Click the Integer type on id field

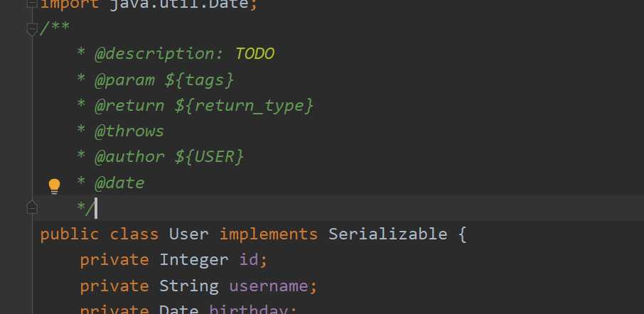189,260
